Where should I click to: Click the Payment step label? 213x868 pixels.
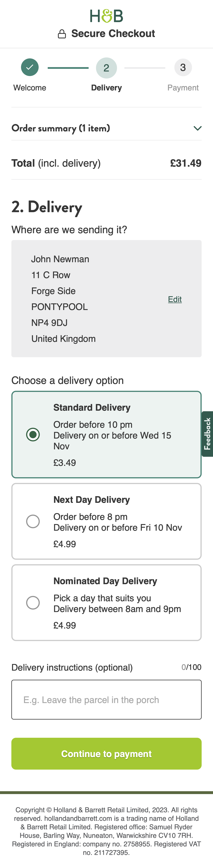[183, 88]
